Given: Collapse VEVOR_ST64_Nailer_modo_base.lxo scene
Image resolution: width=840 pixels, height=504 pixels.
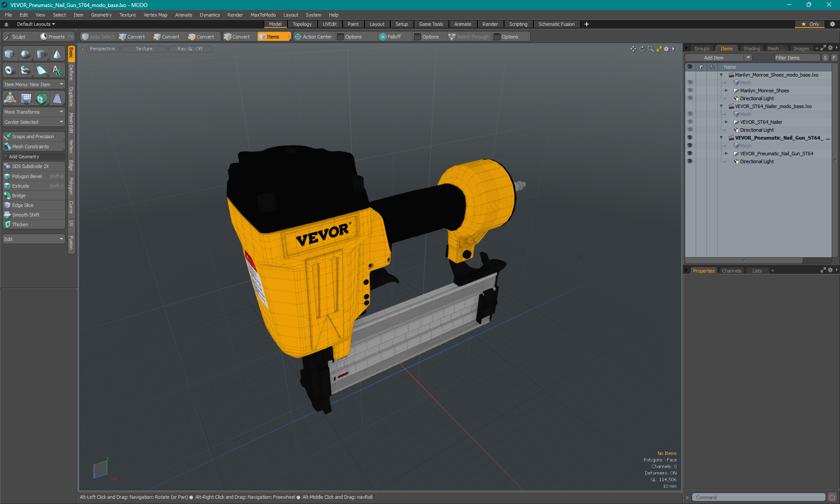Looking at the screenshot, I should pos(721,106).
